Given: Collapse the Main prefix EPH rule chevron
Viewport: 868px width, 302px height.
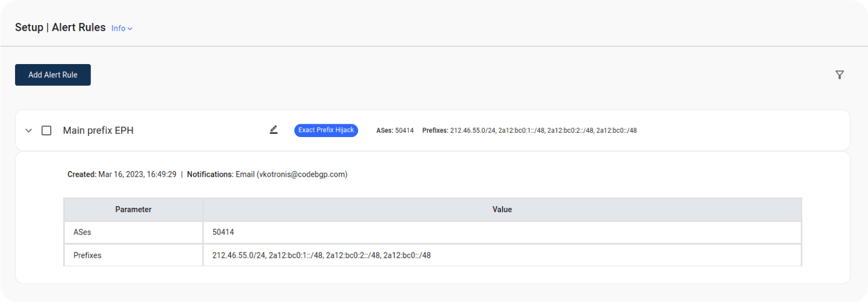Looking at the screenshot, I should [29, 130].
